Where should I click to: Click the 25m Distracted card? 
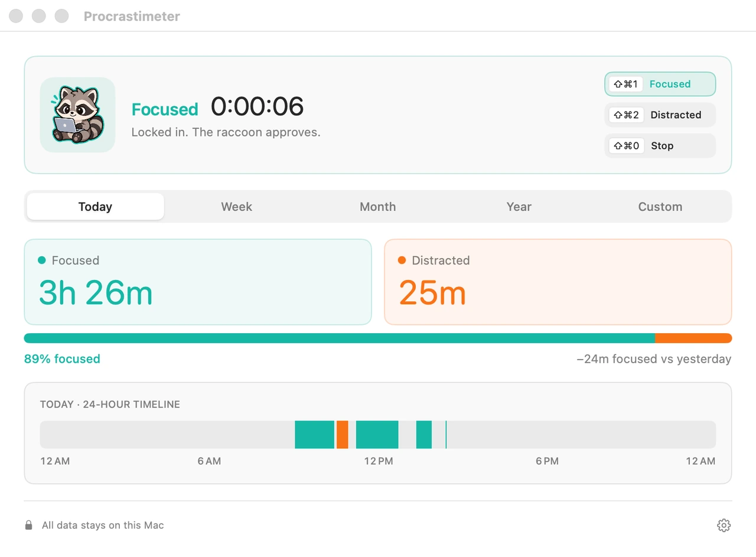(x=558, y=282)
